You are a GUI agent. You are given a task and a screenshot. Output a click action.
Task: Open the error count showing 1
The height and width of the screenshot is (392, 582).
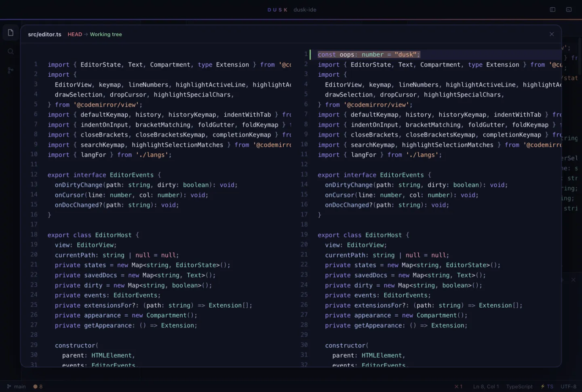458,386
